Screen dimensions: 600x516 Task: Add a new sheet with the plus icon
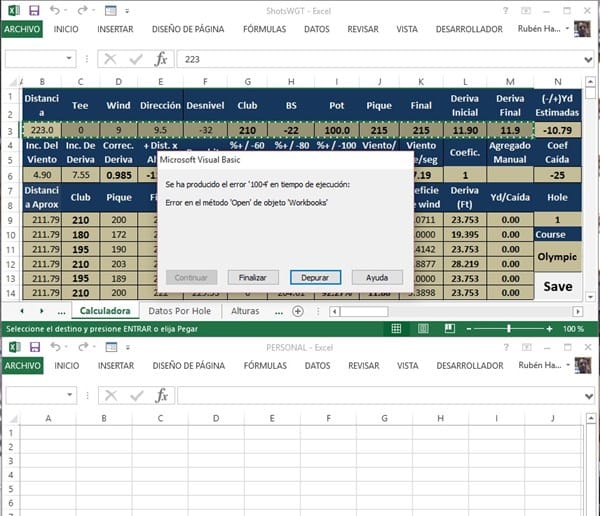[x=285, y=311]
